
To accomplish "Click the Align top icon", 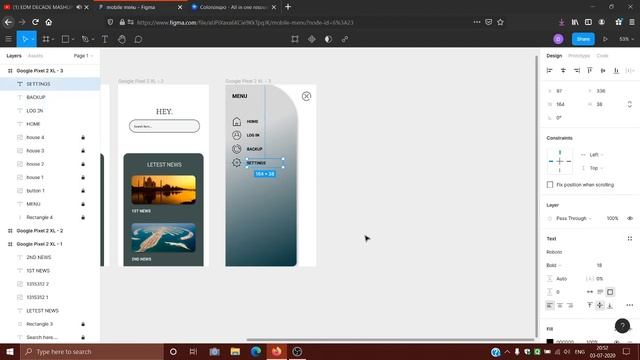I will [590, 71].
